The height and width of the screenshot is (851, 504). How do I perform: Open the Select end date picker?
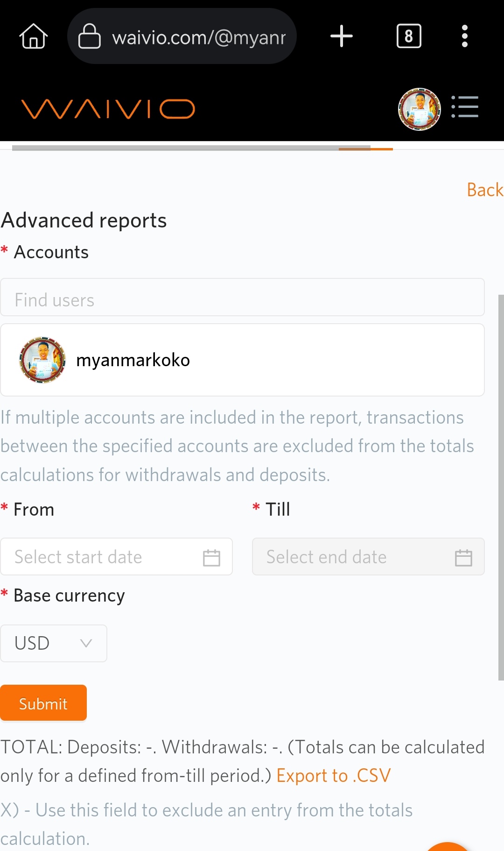pyautogui.click(x=350, y=557)
